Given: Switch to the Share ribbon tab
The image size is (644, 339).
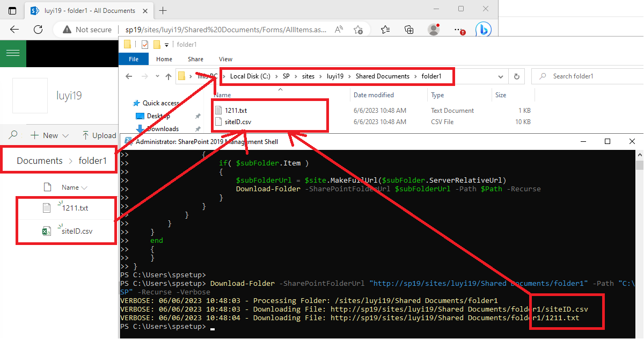Looking at the screenshot, I should [195, 59].
